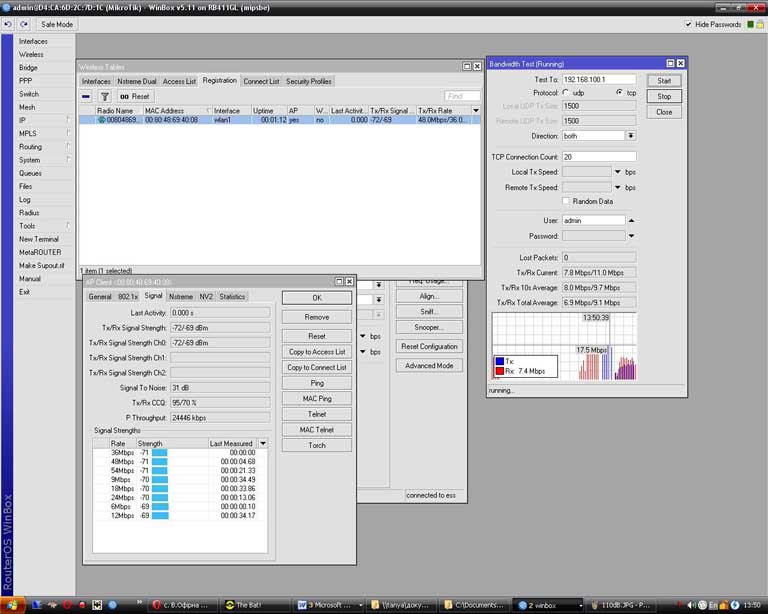
Task: Open the Microsoft Word taskbar group
Action: (x=330, y=605)
